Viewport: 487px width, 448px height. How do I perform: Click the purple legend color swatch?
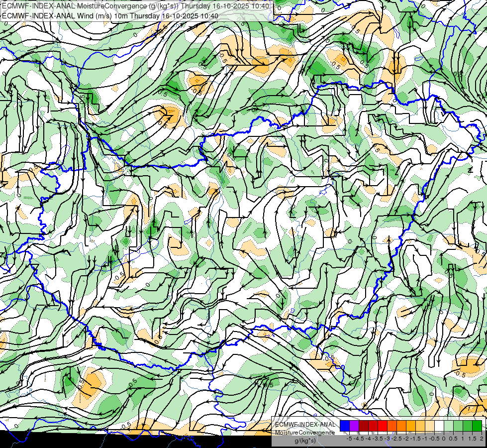click(x=354, y=426)
